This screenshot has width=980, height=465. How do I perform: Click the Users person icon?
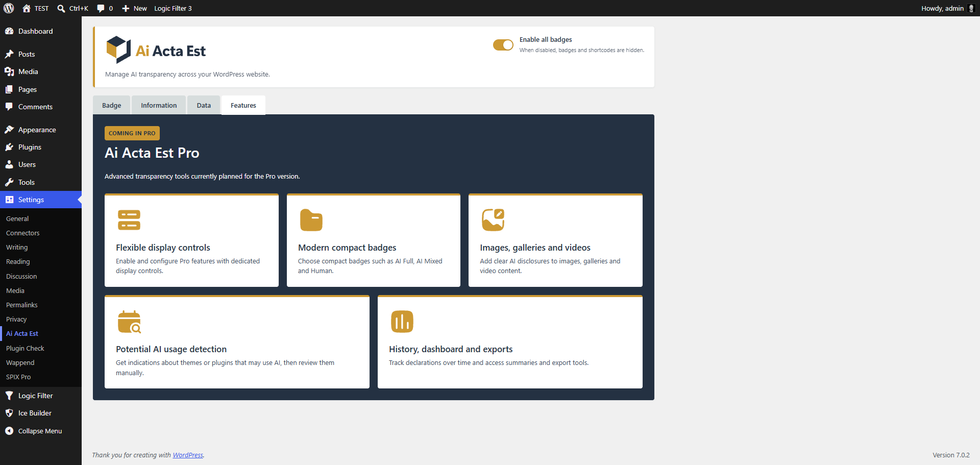(x=9, y=164)
